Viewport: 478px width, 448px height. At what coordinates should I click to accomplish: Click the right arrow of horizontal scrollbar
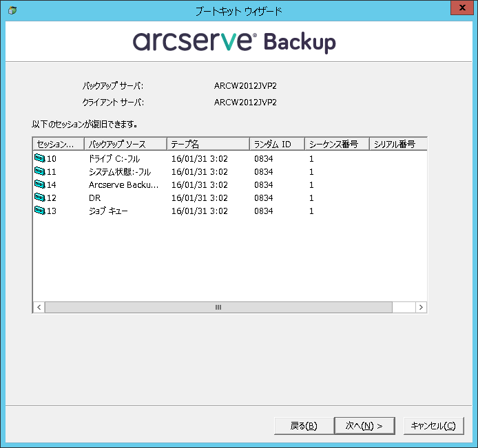421,308
